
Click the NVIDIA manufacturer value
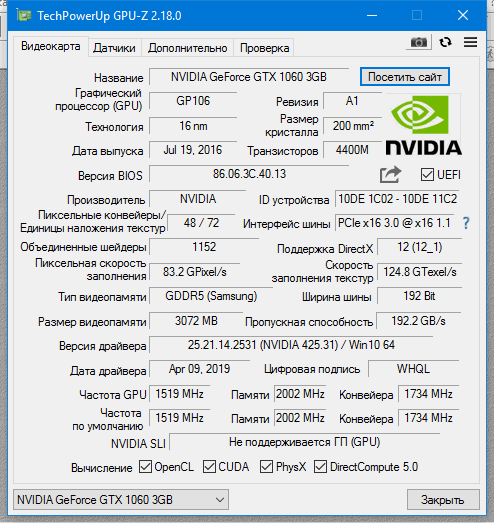click(x=197, y=199)
